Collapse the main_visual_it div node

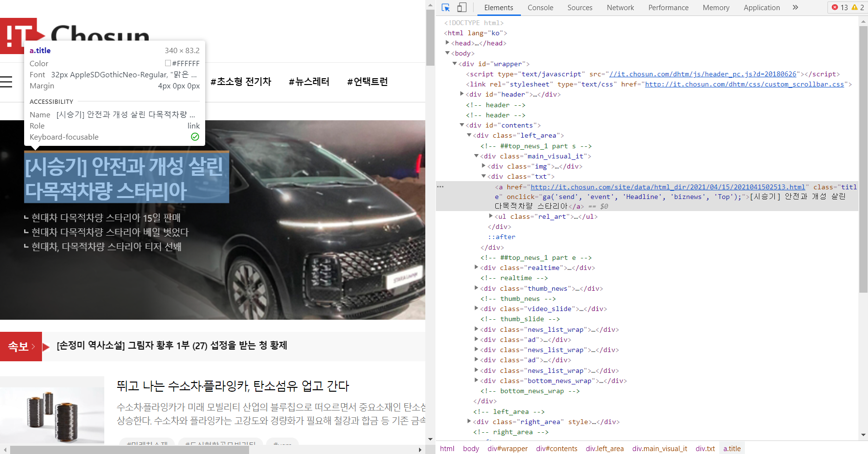476,156
